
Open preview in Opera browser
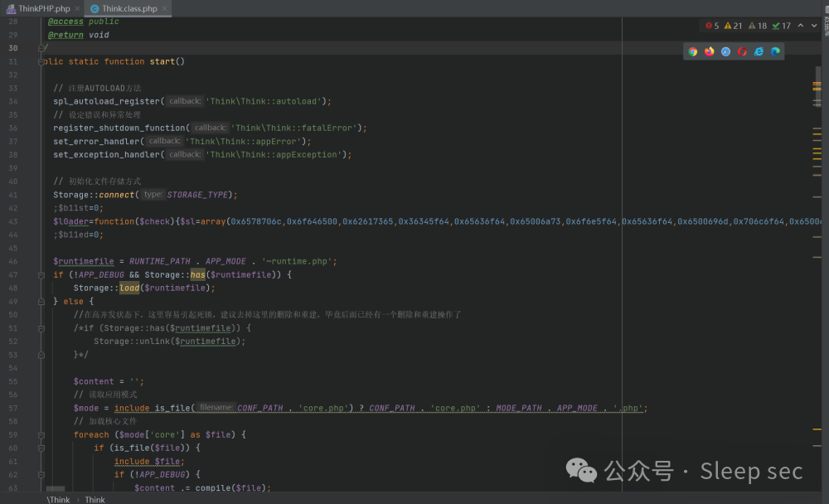tap(742, 51)
